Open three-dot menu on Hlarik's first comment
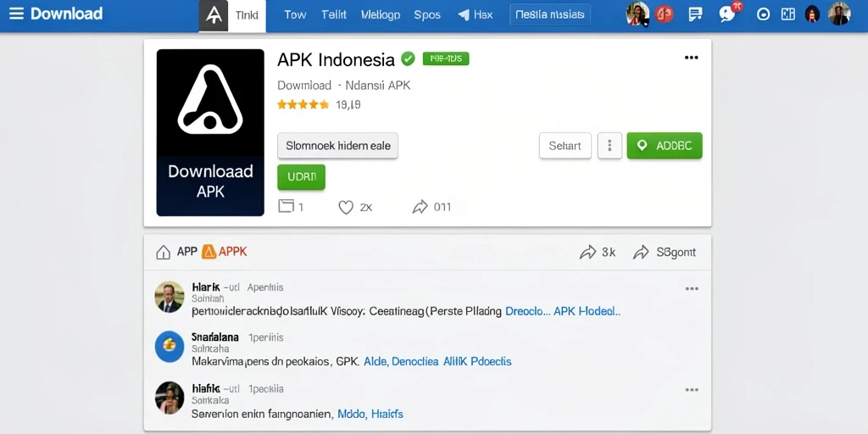This screenshot has height=434, width=868. (692, 288)
